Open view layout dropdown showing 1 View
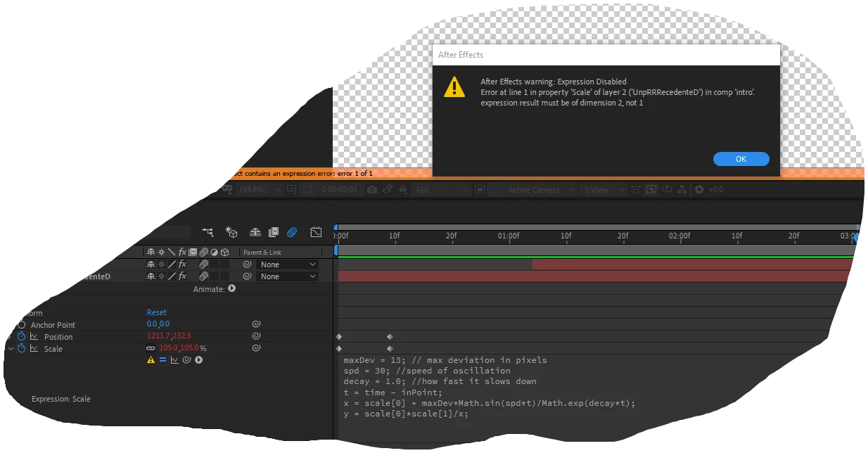Screen dimensions: 868x453 [x=602, y=190]
